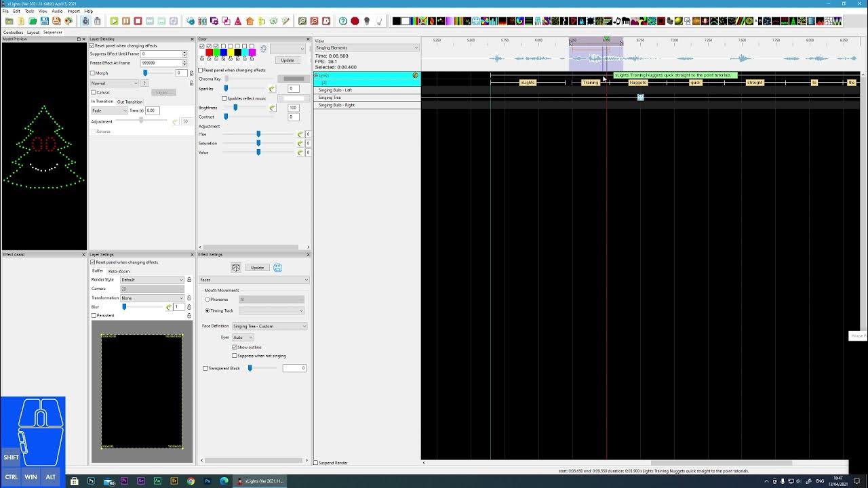
Task: Click Update button in Color panel
Action: click(288, 60)
